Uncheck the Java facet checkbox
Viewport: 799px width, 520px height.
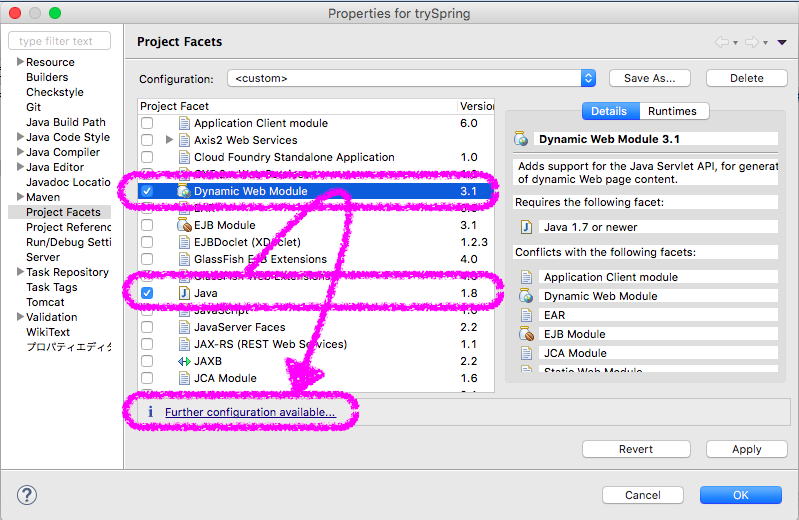tap(147, 293)
